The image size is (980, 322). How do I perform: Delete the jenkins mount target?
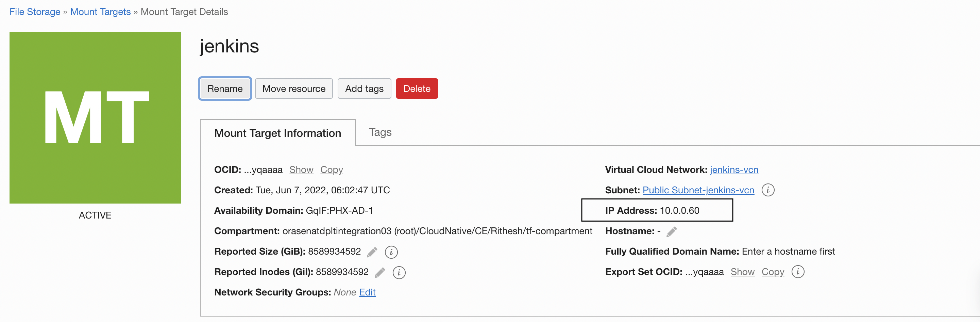417,88
